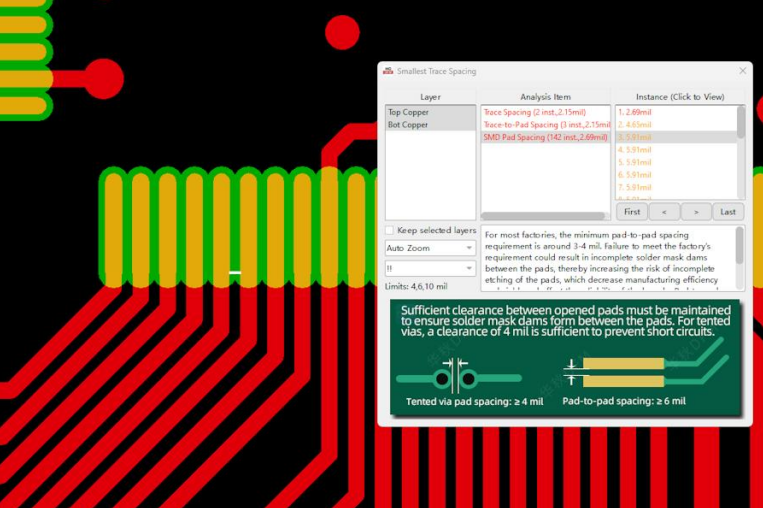Enable the Keep selected layers checkbox

click(x=390, y=230)
